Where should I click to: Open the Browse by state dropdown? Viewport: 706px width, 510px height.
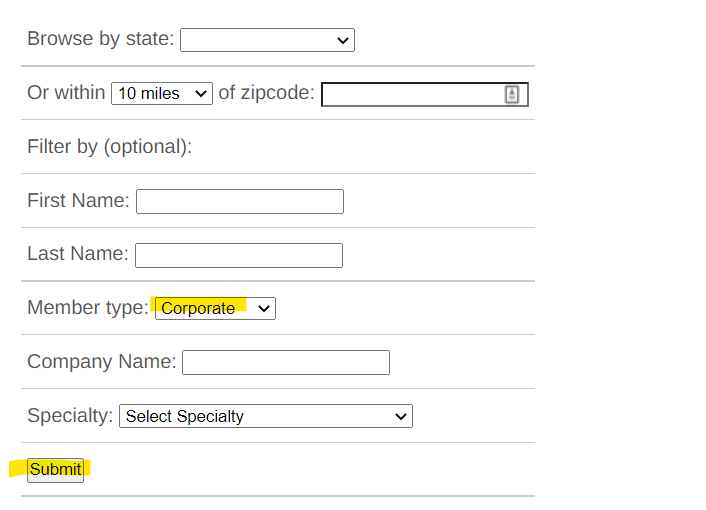click(x=267, y=40)
